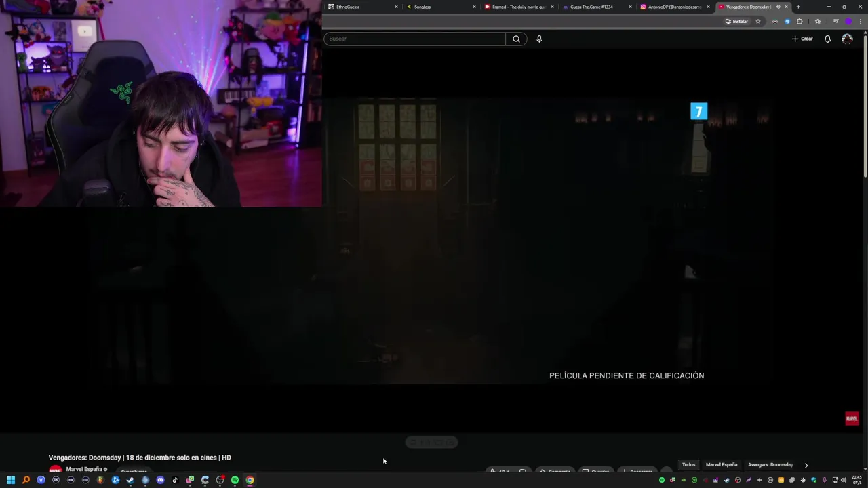The image size is (868, 488).
Task: Click the Steam icon in the system tray
Action: pos(727,480)
